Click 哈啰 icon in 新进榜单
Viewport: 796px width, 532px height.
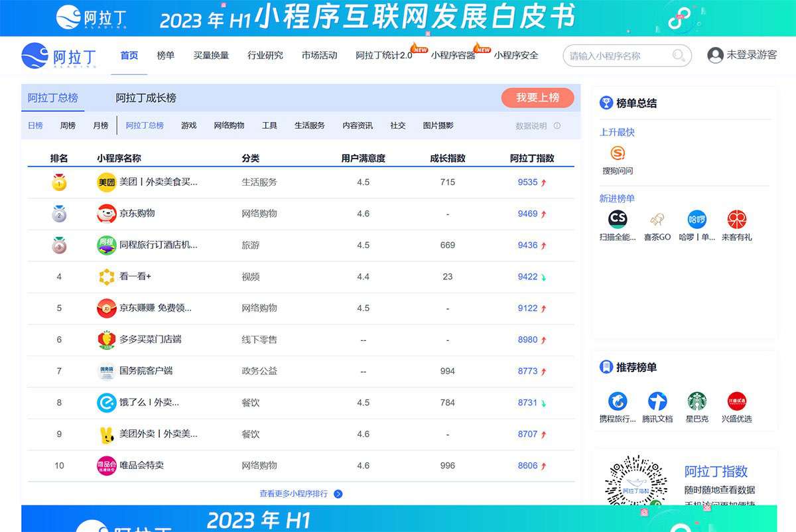(697, 220)
